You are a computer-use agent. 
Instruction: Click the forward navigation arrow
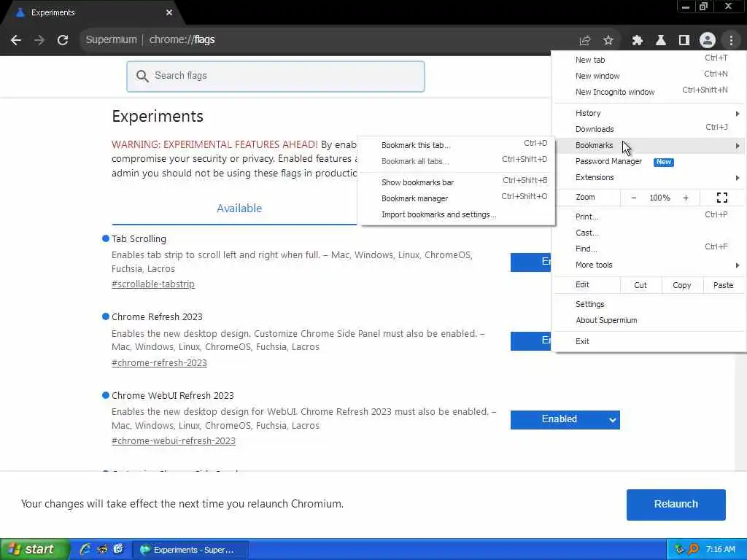tap(39, 40)
